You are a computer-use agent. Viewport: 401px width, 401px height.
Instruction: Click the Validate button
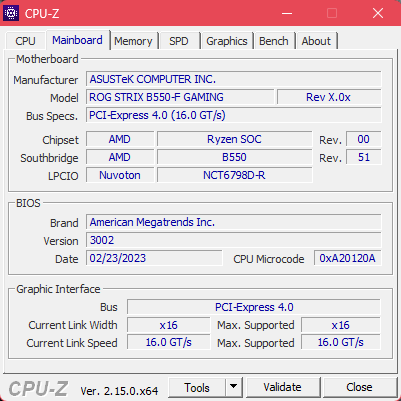tap(282, 387)
